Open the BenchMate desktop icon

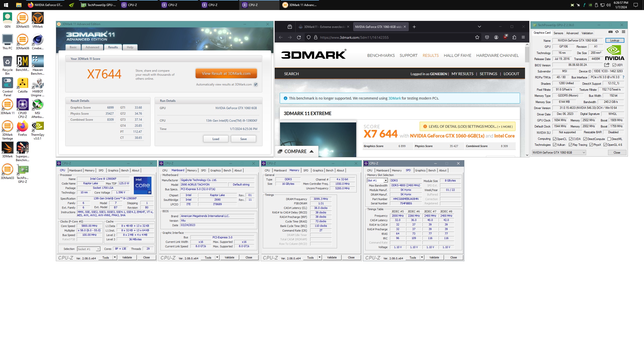coord(22,63)
